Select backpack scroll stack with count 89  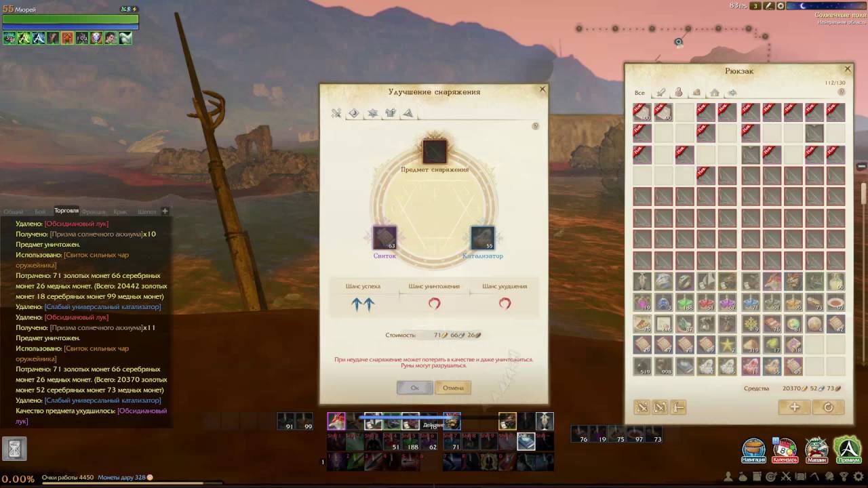pyautogui.click(x=707, y=344)
